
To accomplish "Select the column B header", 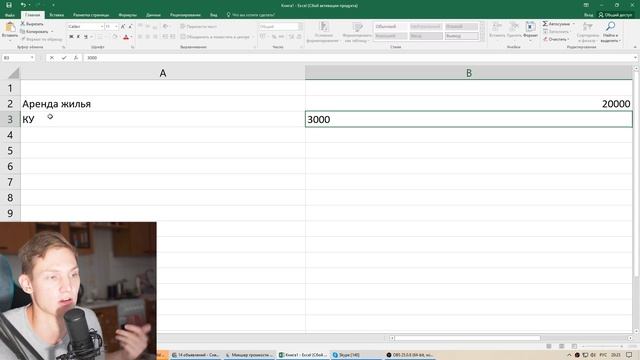I will [469, 73].
